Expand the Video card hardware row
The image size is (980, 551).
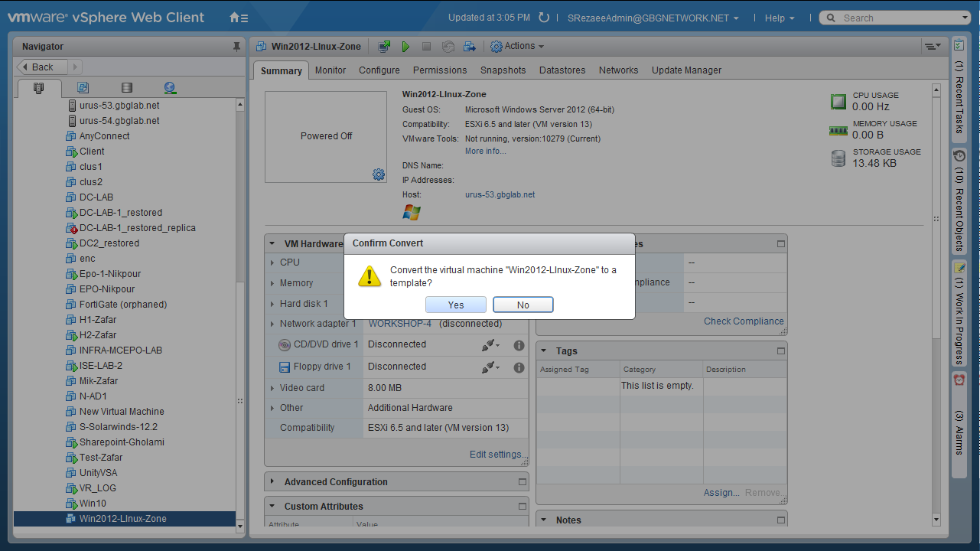click(272, 388)
